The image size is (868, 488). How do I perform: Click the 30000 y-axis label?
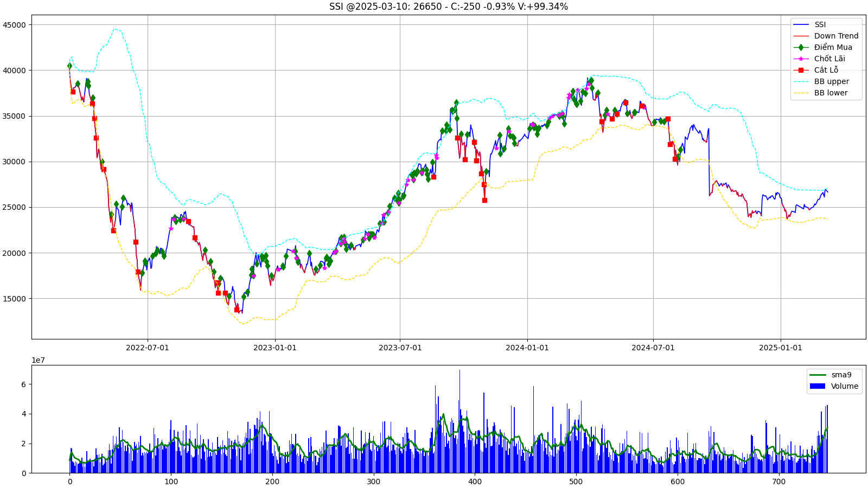click(x=14, y=162)
